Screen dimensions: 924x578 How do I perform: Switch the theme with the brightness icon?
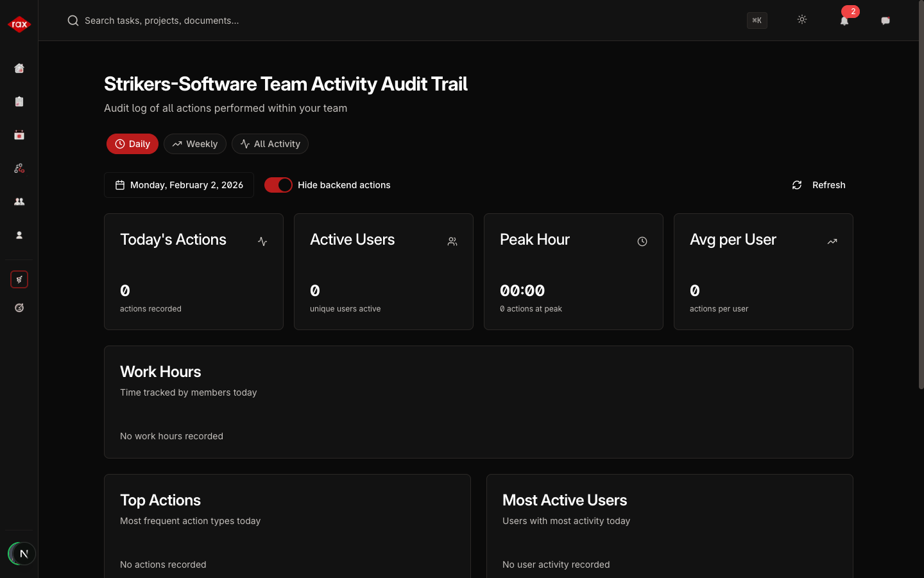point(802,20)
